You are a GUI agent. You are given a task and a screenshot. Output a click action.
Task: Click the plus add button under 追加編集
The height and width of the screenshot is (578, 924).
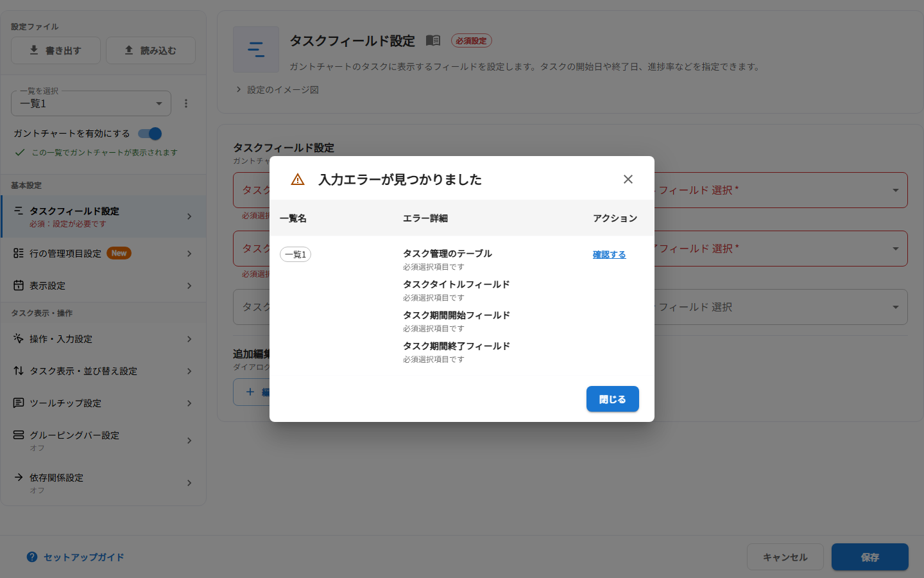[252, 392]
